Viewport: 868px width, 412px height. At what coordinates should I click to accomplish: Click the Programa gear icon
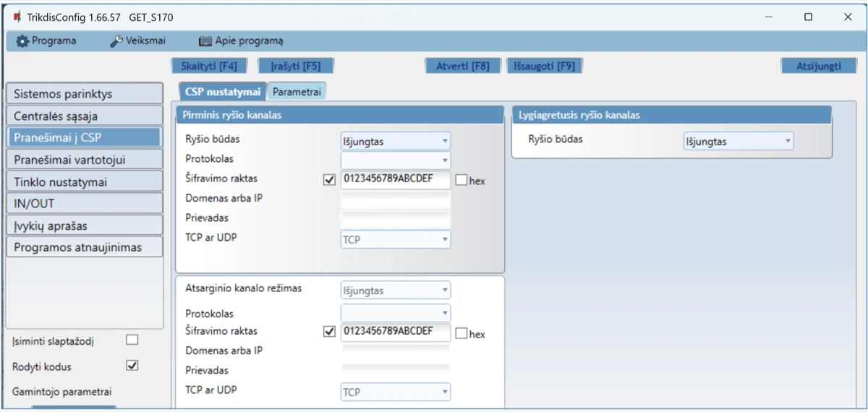[22, 41]
